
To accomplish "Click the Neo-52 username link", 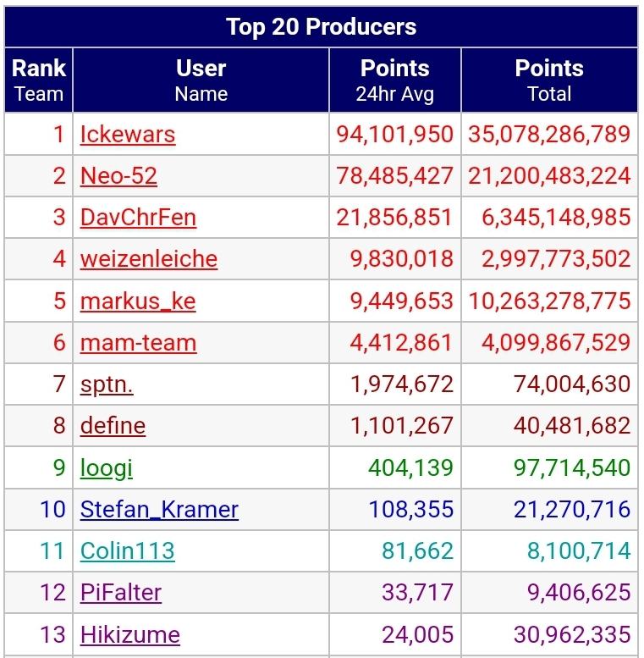I will pyautogui.click(x=118, y=176).
